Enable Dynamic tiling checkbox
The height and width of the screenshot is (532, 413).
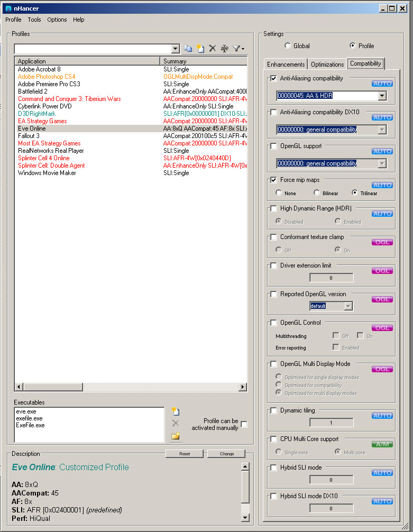pos(273,410)
